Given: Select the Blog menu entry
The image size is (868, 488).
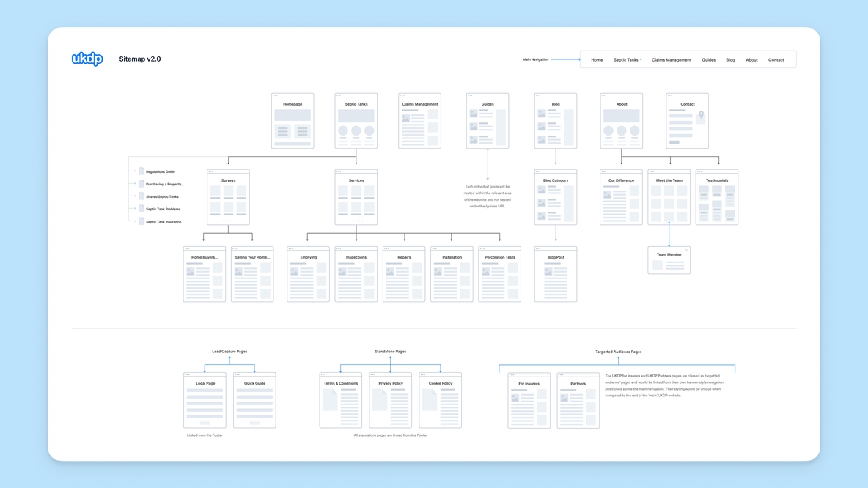Looking at the screenshot, I should [x=730, y=59].
